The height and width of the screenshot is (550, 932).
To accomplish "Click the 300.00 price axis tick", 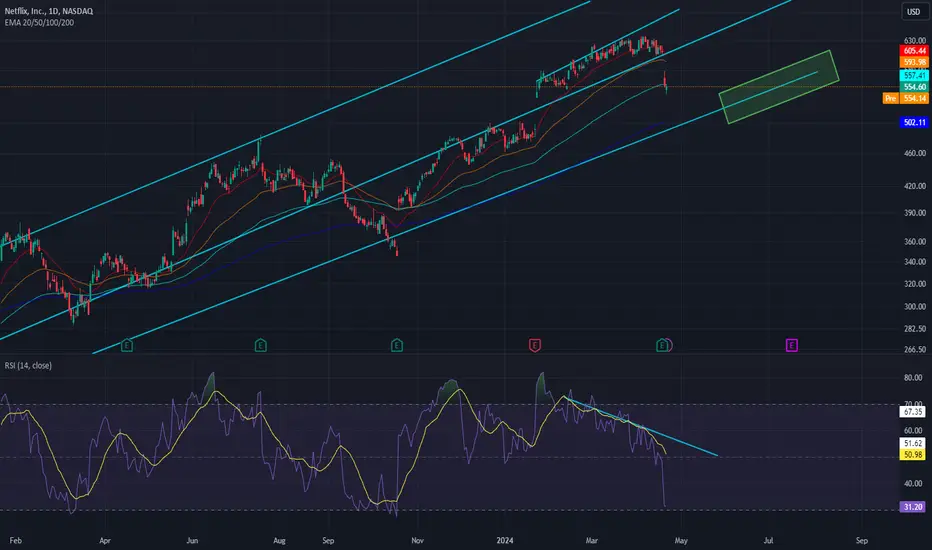I will pyautogui.click(x=915, y=307).
